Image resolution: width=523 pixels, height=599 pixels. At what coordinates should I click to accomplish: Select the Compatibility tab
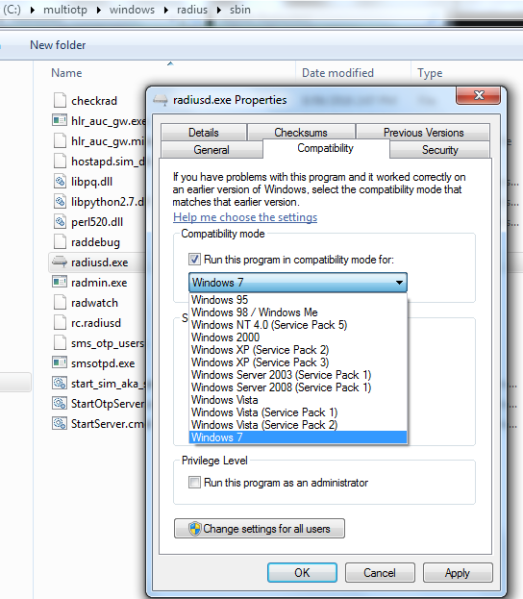(x=325, y=148)
